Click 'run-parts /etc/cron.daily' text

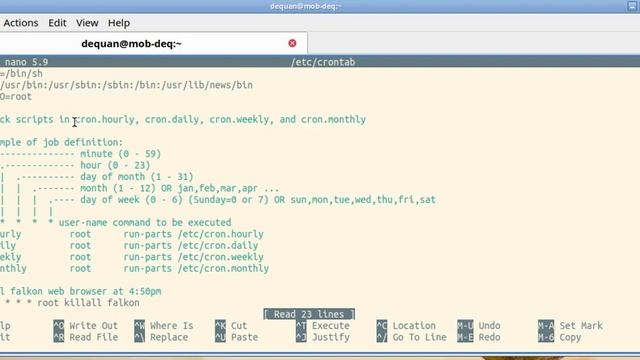tap(191, 246)
